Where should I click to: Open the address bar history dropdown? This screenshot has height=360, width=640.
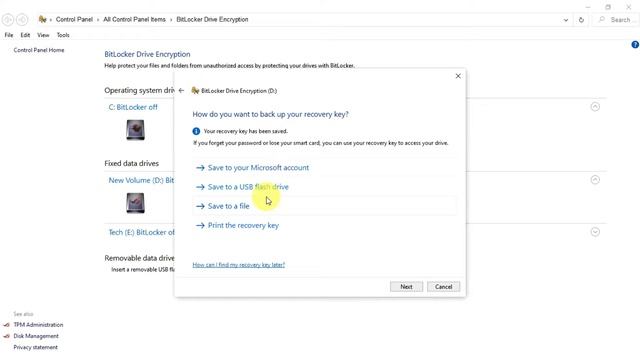click(x=566, y=20)
